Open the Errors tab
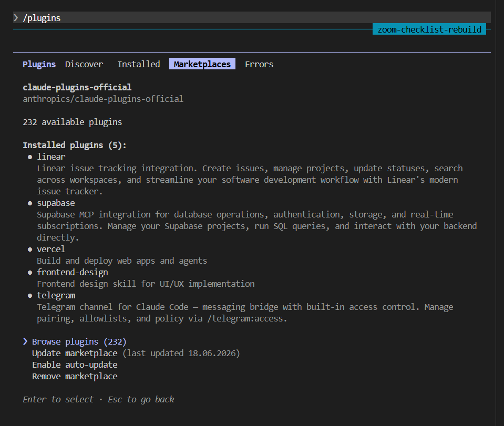This screenshot has height=426, width=504. point(259,64)
